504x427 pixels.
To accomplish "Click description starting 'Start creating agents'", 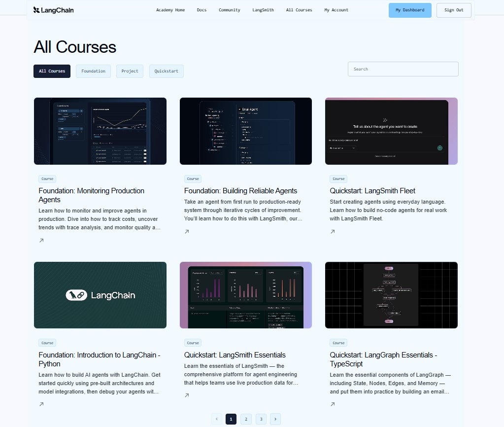I will 388,210.
